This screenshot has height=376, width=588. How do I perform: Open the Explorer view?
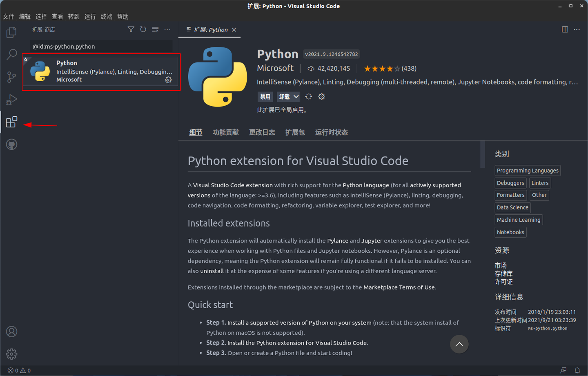[11, 32]
